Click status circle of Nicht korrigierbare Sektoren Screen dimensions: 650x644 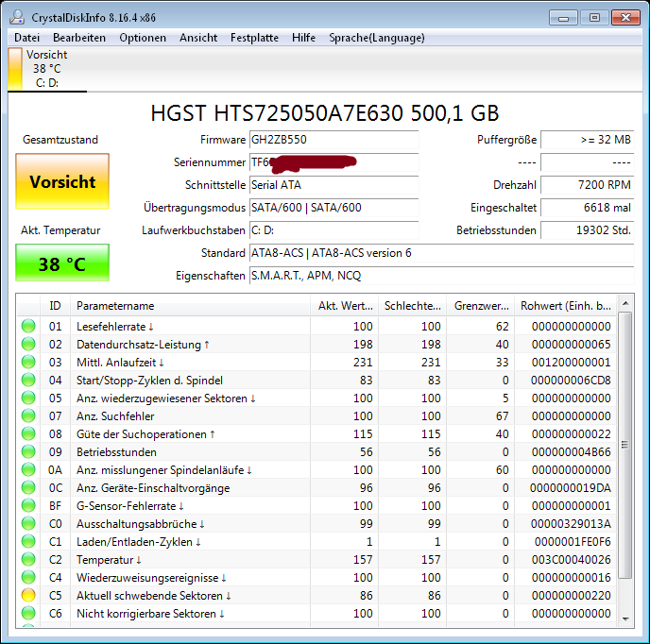28,614
